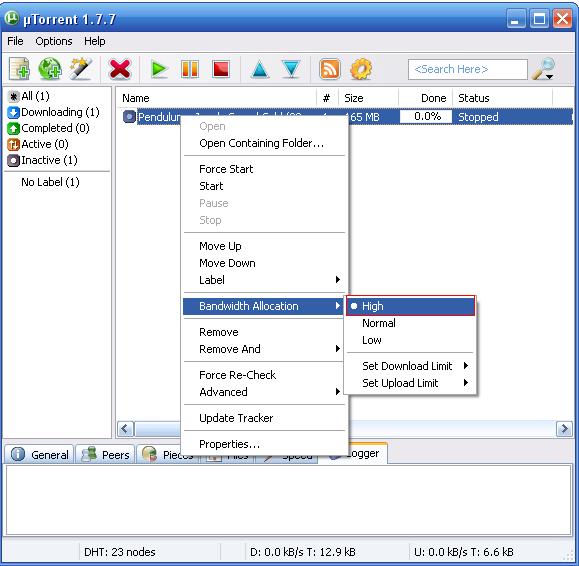Click the red X Remove toolbar icon

[120, 69]
